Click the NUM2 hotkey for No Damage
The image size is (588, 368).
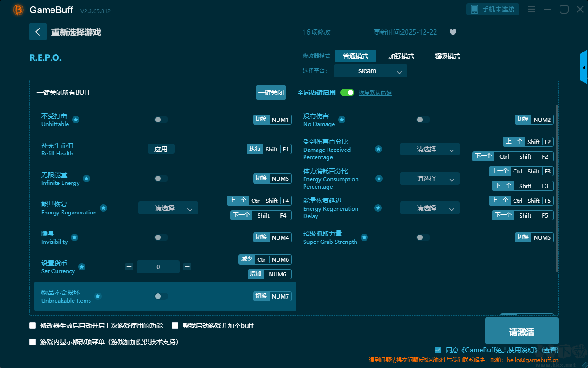pos(534,120)
